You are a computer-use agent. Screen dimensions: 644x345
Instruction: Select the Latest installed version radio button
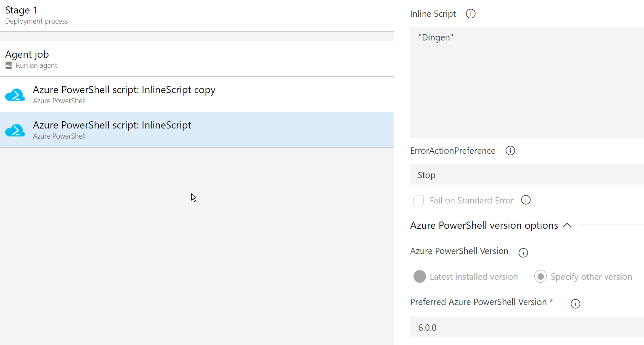419,276
